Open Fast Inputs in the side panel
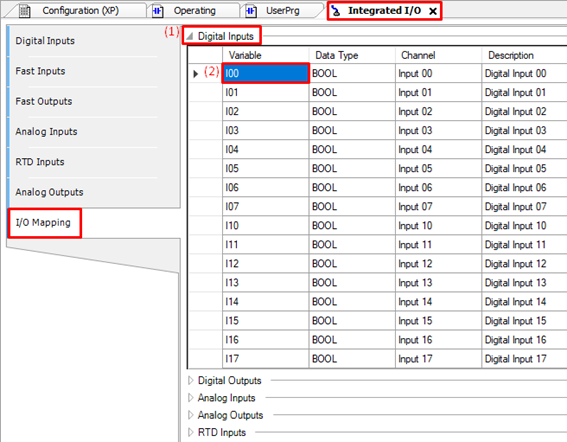567x442 pixels. tap(40, 71)
